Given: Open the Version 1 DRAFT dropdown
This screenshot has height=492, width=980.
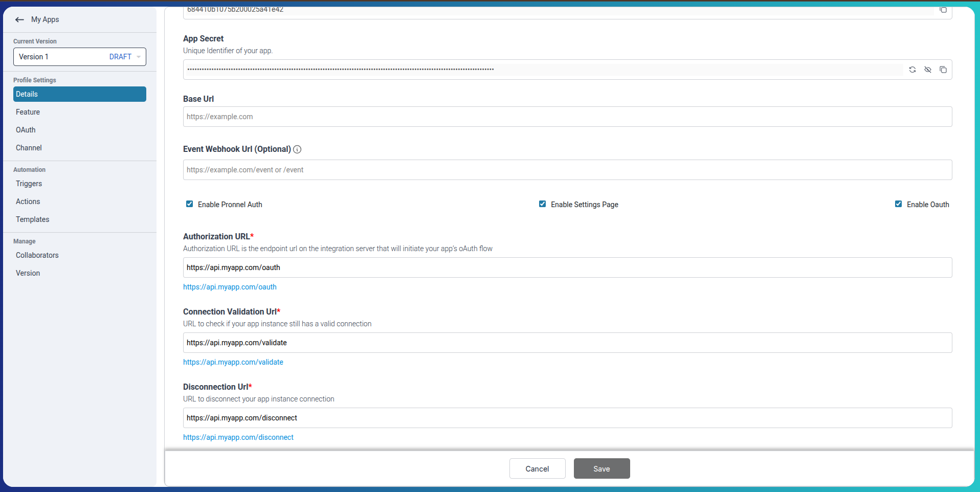Looking at the screenshot, I should point(80,57).
